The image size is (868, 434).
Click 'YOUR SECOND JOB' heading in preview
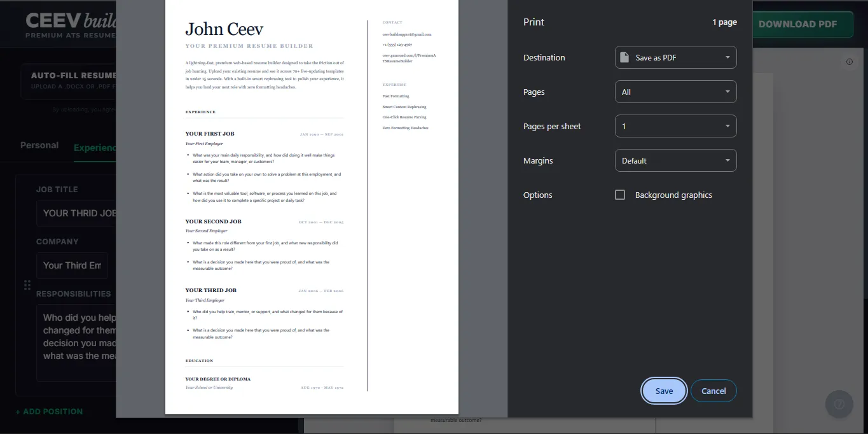pyautogui.click(x=213, y=221)
